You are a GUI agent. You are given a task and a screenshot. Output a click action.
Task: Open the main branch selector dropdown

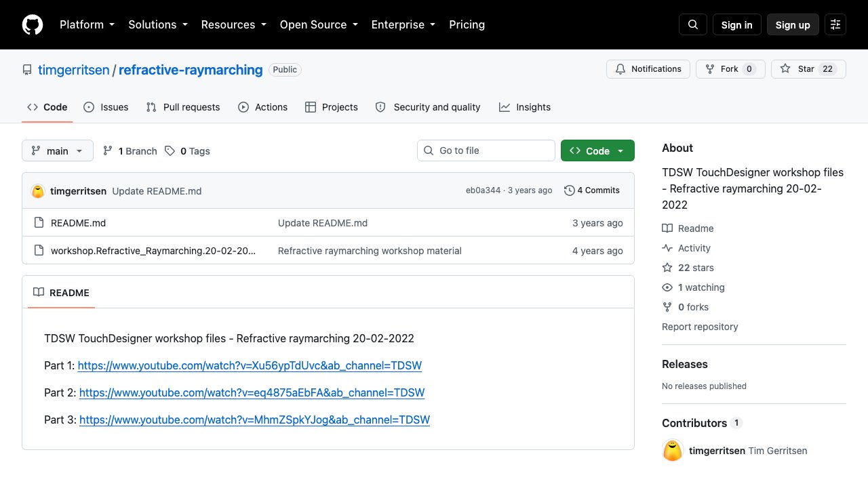[x=58, y=151]
